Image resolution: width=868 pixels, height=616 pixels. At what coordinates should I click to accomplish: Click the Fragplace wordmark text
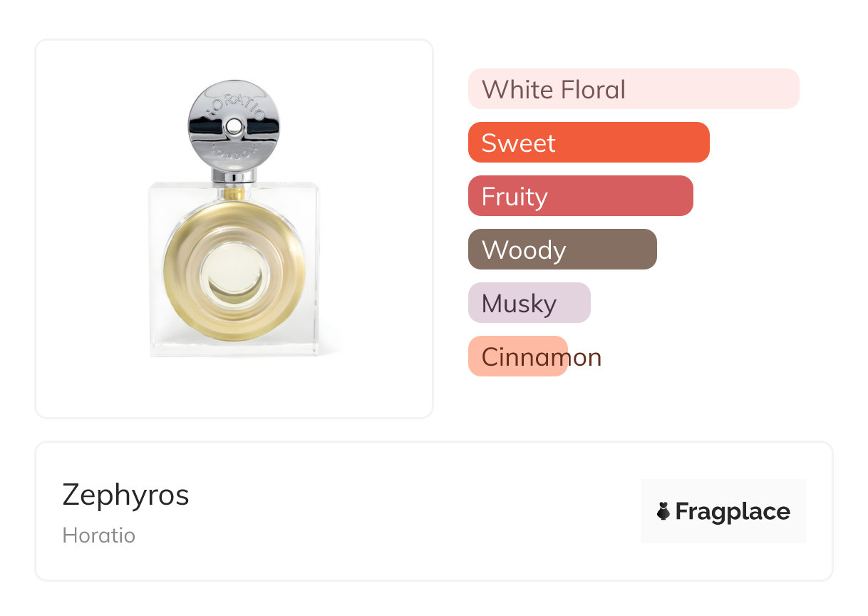(733, 511)
